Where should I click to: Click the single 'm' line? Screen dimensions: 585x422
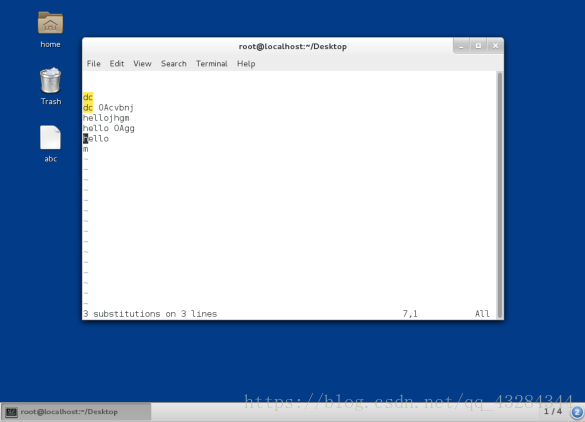86,149
